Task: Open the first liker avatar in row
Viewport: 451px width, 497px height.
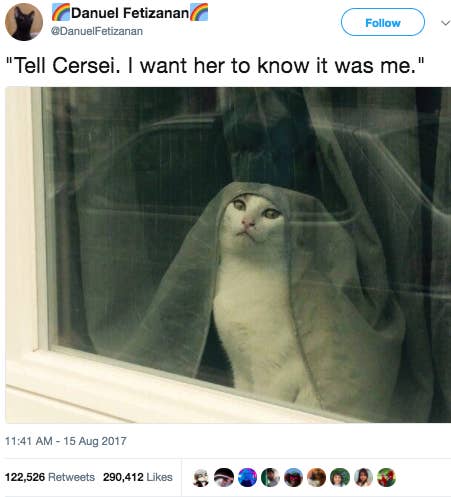Action: [201, 477]
